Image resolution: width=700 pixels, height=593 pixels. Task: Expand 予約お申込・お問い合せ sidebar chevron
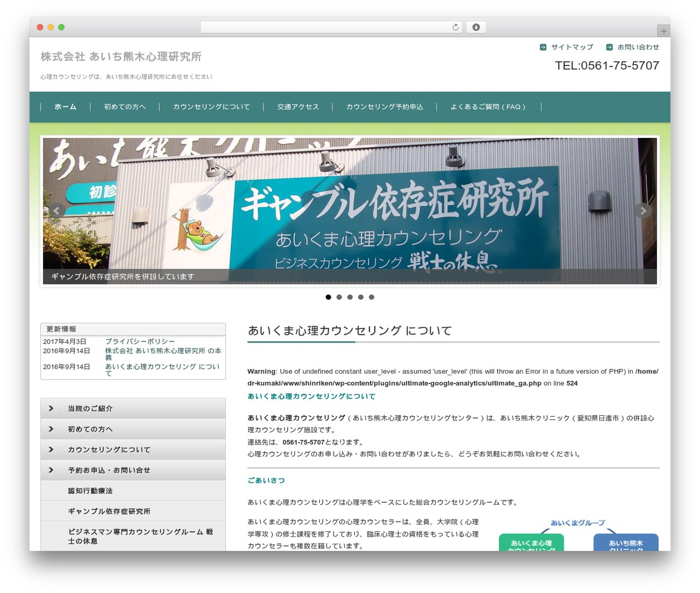point(51,470)
